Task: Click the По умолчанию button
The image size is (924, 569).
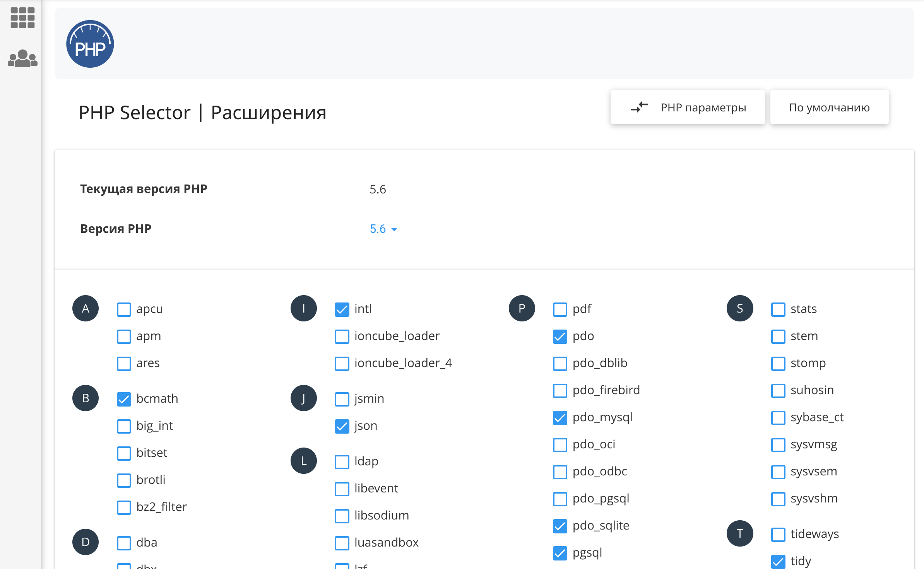Action: pos(829,107)
